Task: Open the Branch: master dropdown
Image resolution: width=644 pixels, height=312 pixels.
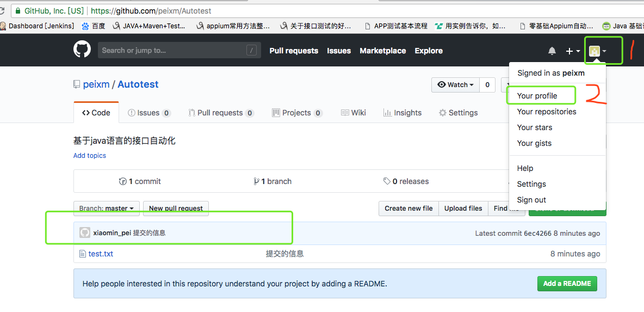Action: pyautogui.click(x=107, y=209)
